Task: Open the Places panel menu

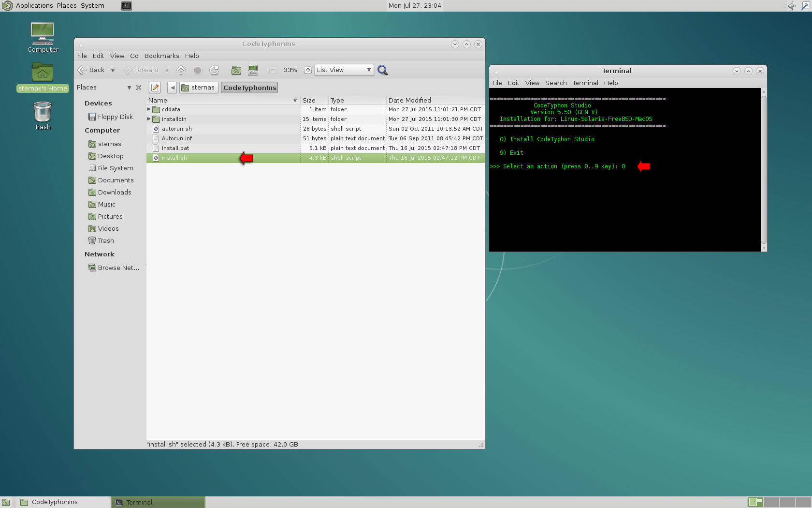Action: [x=67, y=6]
